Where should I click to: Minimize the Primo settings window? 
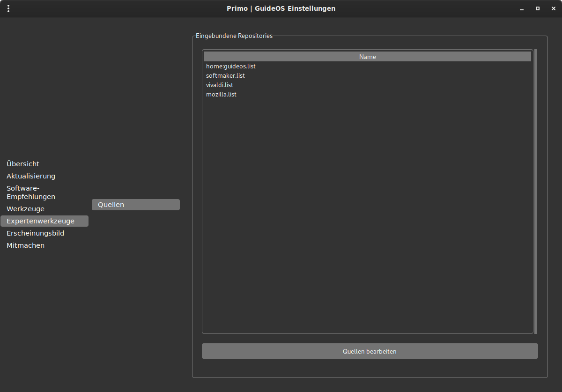pos(522,8)
